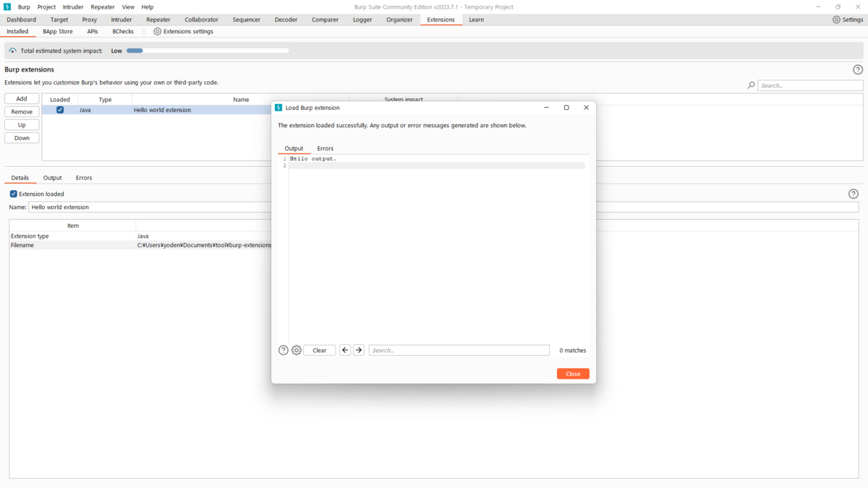The image size is (868, 488).
Task: Click the system impact progress bar
Action: [x=207, y=51]
